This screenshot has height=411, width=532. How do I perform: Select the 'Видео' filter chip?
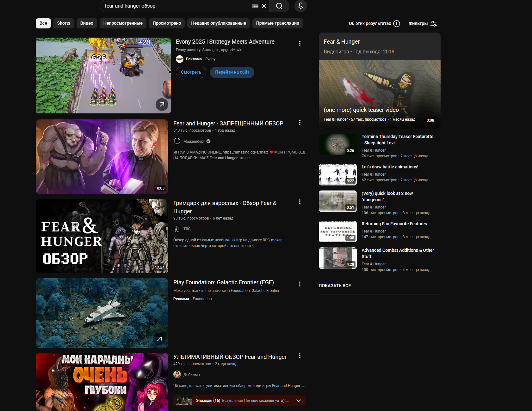[87, 23]
